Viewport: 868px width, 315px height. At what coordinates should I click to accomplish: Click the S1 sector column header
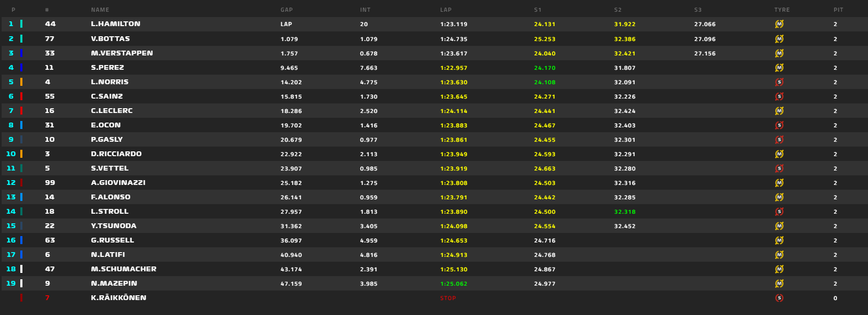pyautogui.click(x=538, y=10)
